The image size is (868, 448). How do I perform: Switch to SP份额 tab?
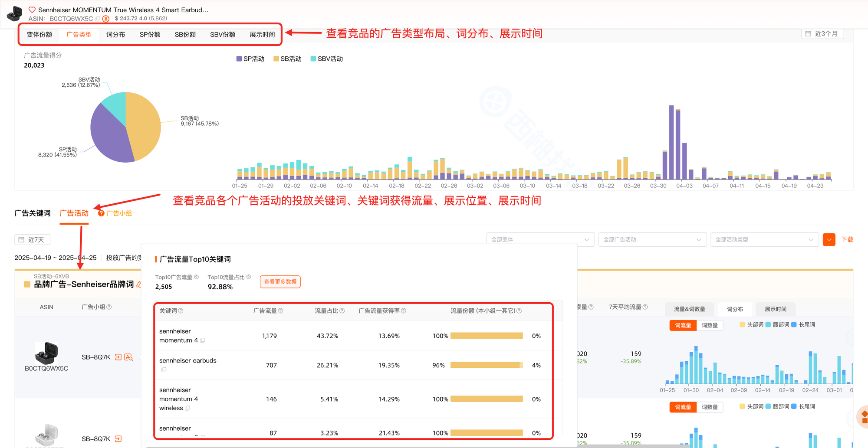tap(150, 35)
